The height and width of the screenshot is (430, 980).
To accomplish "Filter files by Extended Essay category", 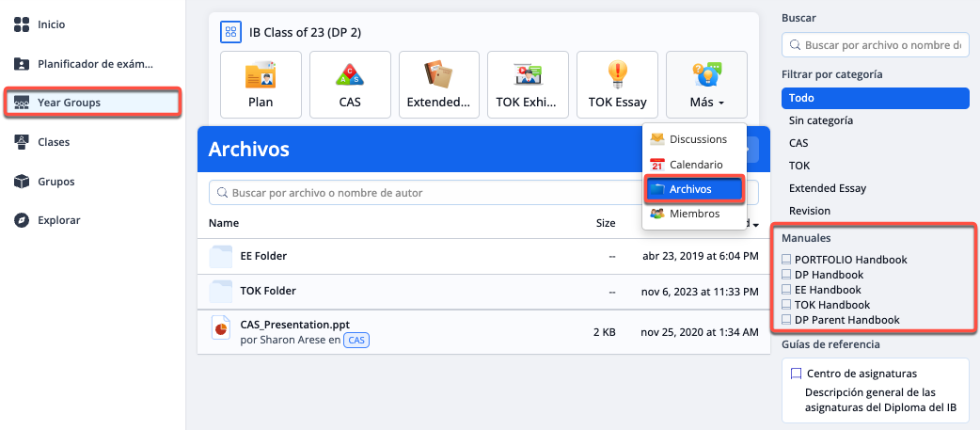I will [827, 188].
